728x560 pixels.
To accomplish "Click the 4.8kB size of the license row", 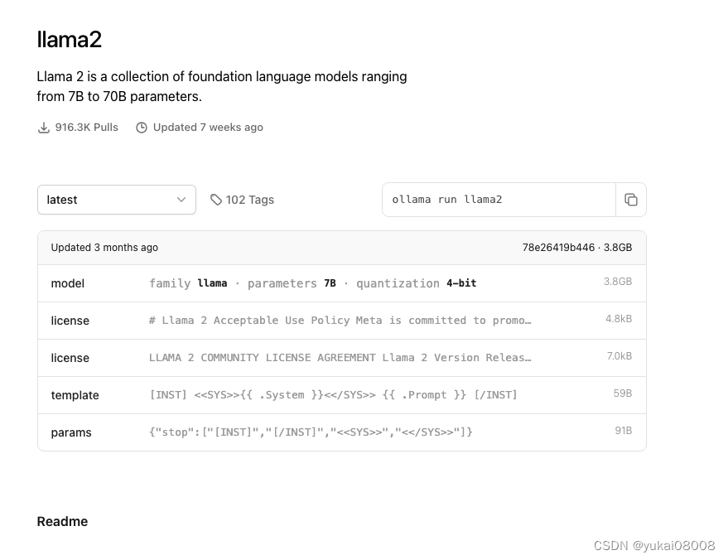I will click(619, 319).
